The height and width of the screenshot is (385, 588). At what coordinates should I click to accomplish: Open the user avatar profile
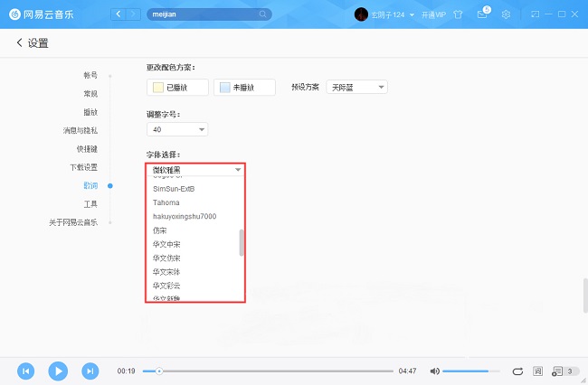click(x=361, y=14)
